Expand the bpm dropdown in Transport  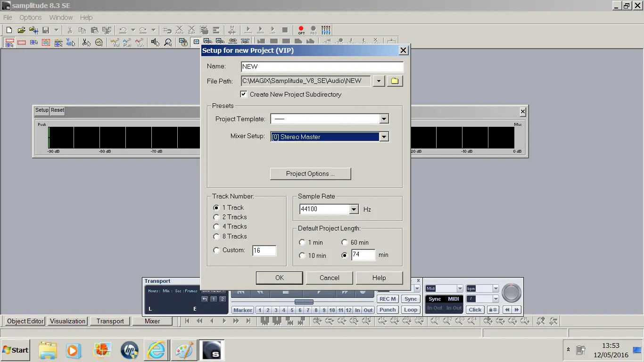[x=495, y=288]
